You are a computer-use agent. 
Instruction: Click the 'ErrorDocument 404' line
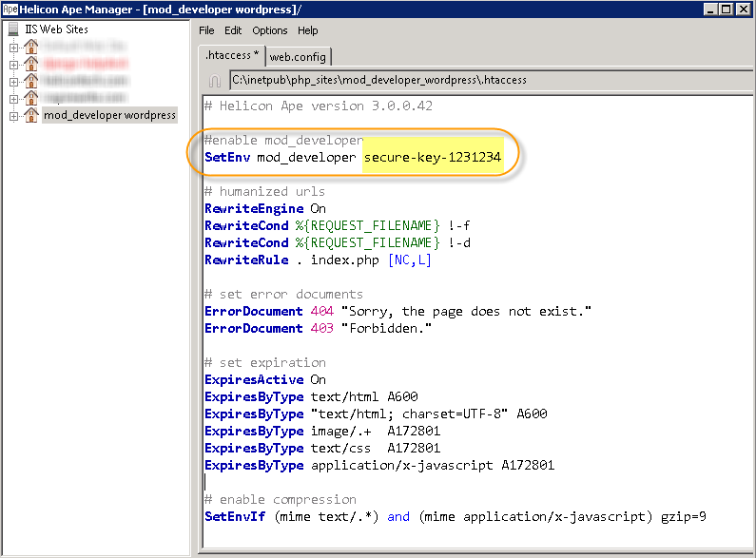pos(397,311)
